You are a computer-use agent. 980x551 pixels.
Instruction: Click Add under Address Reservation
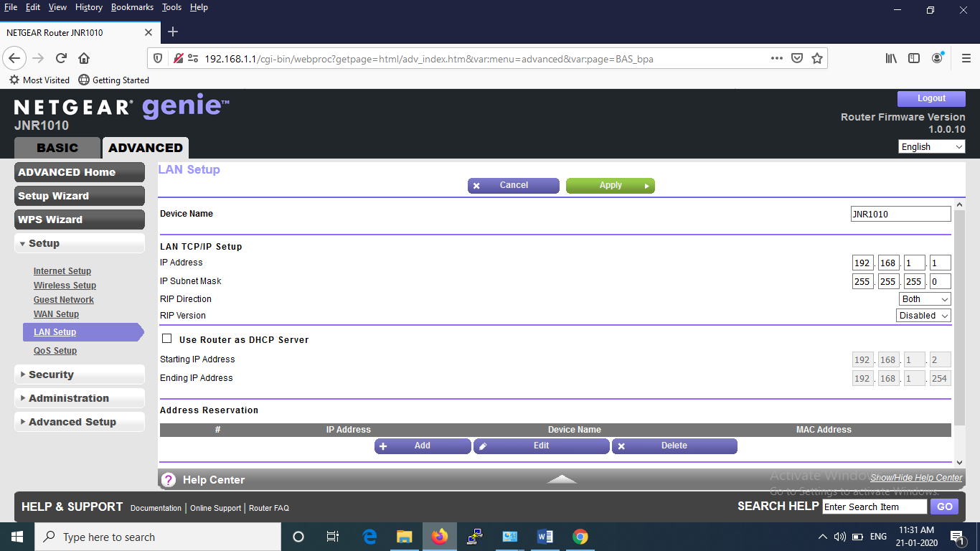point(423,446)
